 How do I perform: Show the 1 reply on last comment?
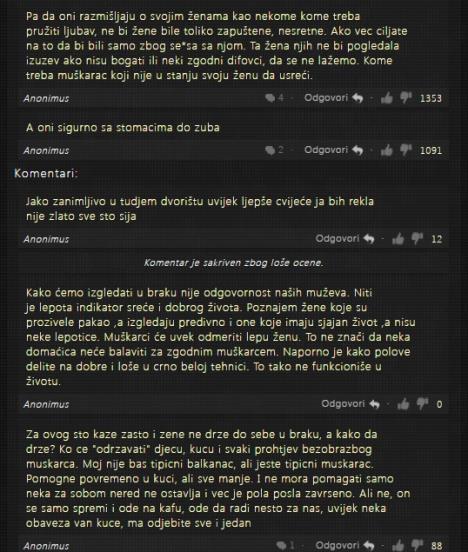pos(285,546)
